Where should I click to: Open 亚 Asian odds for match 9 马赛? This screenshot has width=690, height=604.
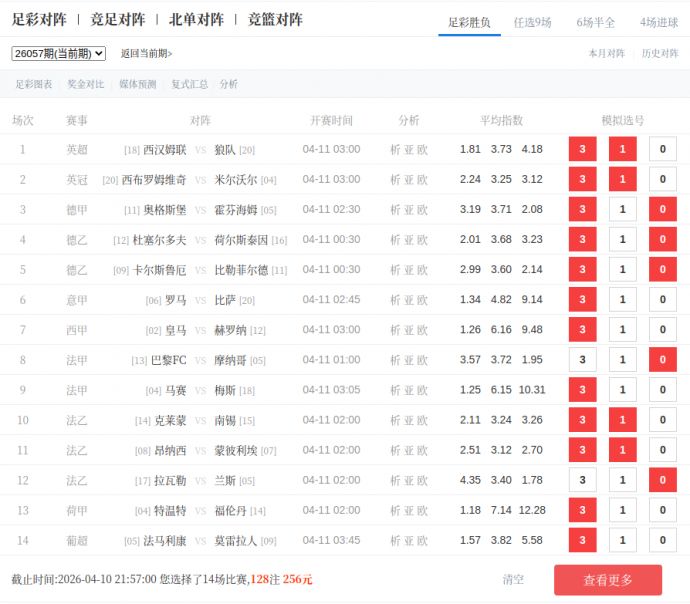point(409,390)
